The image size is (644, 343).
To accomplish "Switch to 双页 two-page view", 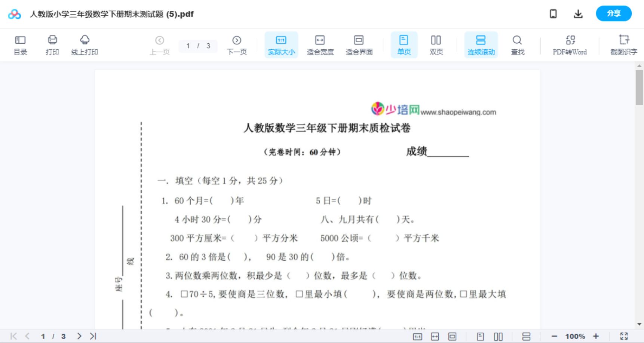I will 436,45.
